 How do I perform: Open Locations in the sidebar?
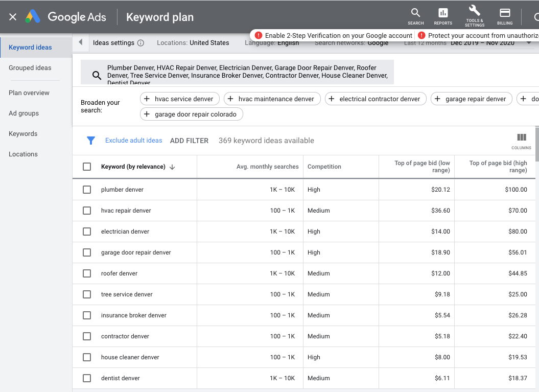23,154
